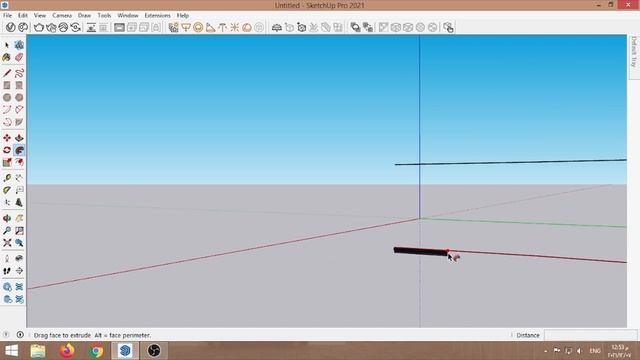
Task: Select the Polygon tool
Action: tap(19, 98)
